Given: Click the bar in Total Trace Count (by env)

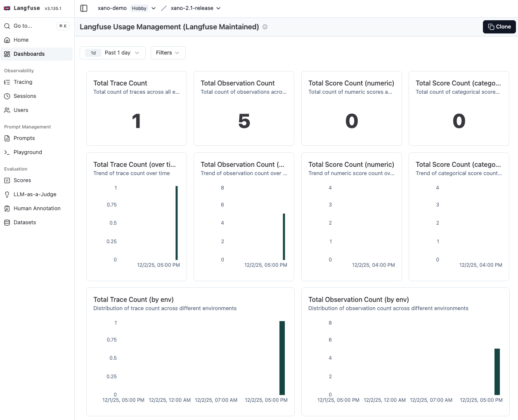Looking at the screenshot, I should coord(282,358).
